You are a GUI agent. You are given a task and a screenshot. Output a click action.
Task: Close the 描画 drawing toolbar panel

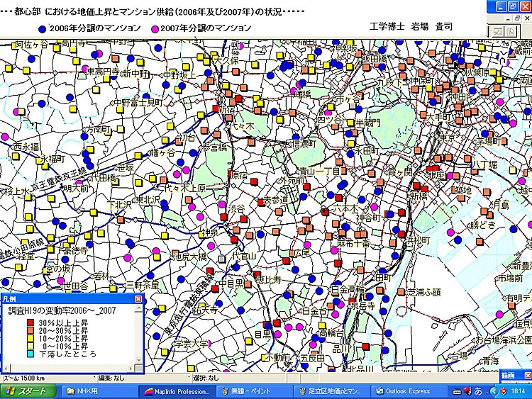click(x=527, y=374)
